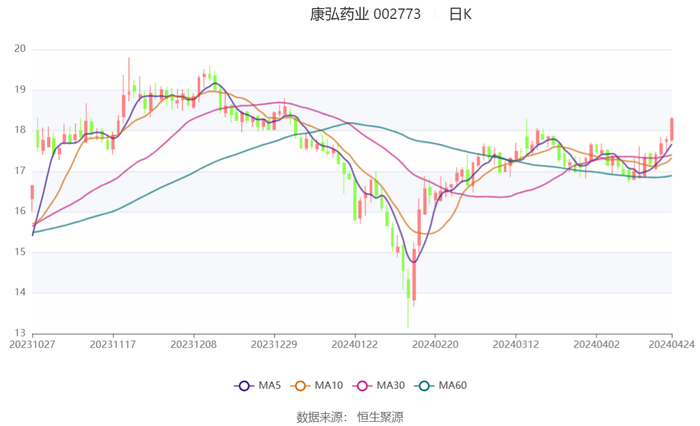The height and width of the screenshot is (426, 700).
Task: Hide the MA60 series via its text label
Action: tap(453, 386)
